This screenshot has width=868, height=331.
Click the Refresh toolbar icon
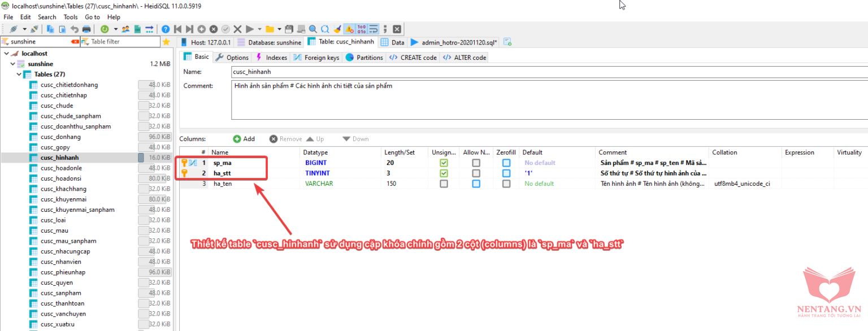pyautogui.click(x=105, y=29)
